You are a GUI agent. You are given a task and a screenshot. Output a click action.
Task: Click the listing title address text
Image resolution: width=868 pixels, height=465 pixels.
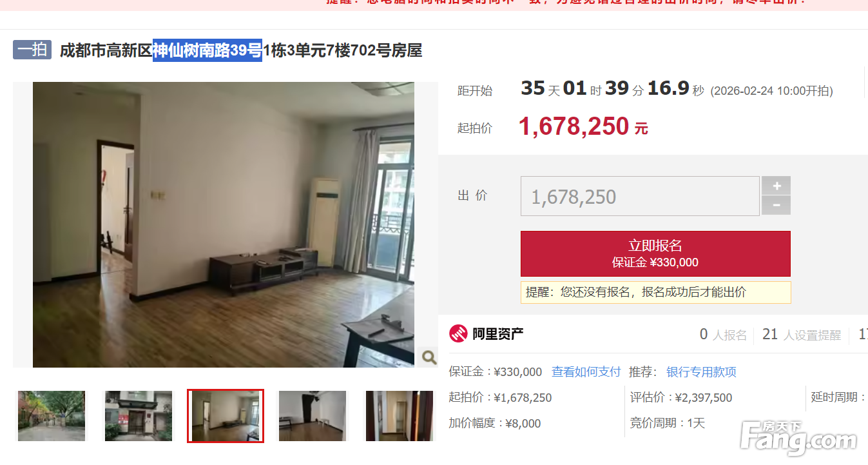tap(241, 50)
